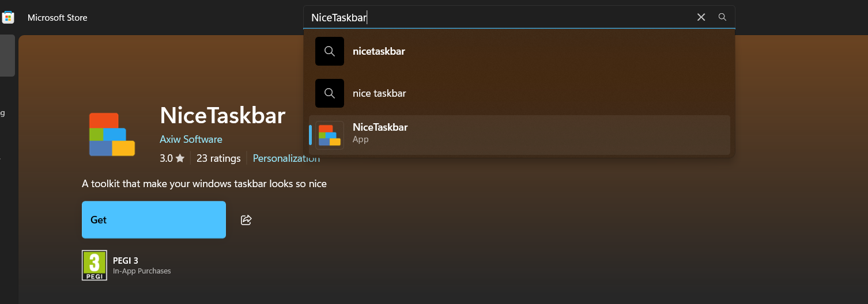
Task: Click the 3.0 star rating
Action: (x=172, y=158)
